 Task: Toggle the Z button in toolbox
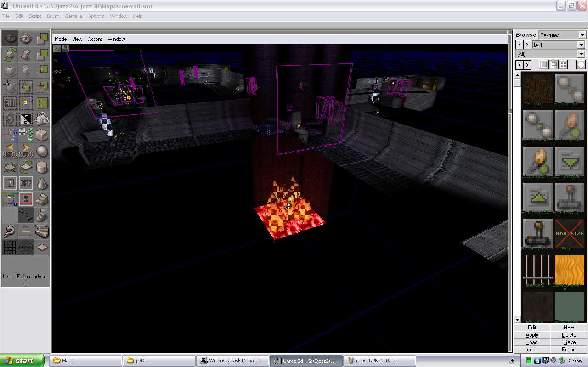click(x=26, y=199)
